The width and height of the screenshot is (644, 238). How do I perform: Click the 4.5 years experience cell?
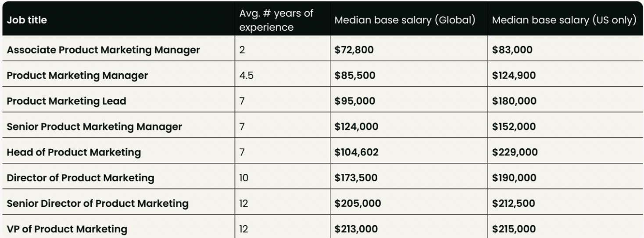pyautogui.click(x=247, y=76)
